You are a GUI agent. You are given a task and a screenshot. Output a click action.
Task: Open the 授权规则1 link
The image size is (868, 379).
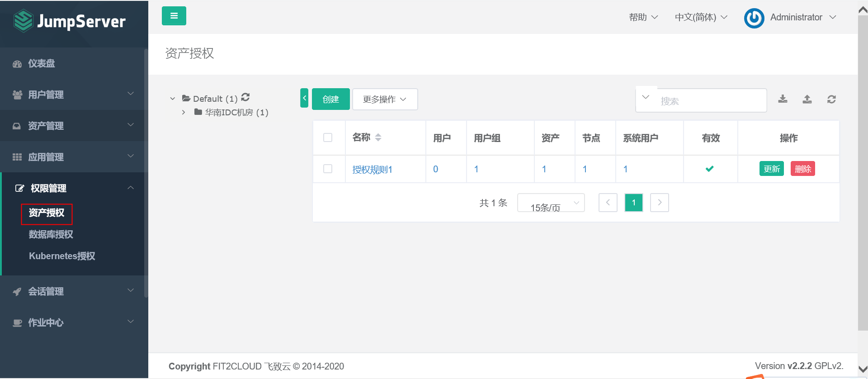[372, 170]
